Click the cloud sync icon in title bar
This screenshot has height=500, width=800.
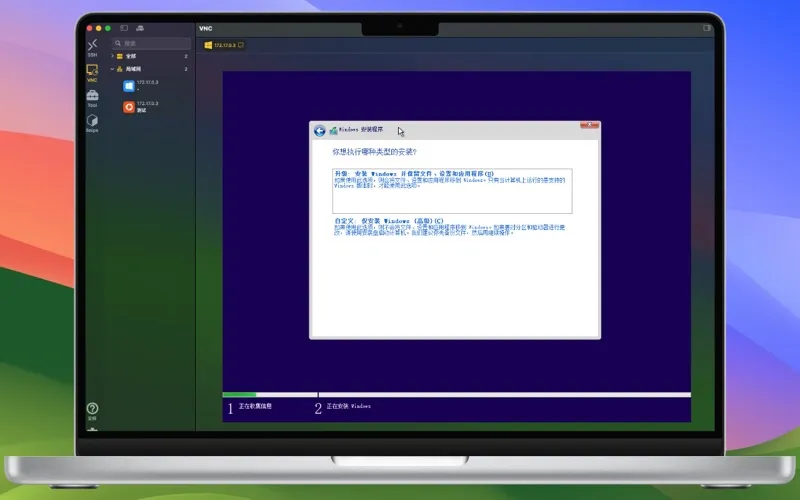click(140, 28)
